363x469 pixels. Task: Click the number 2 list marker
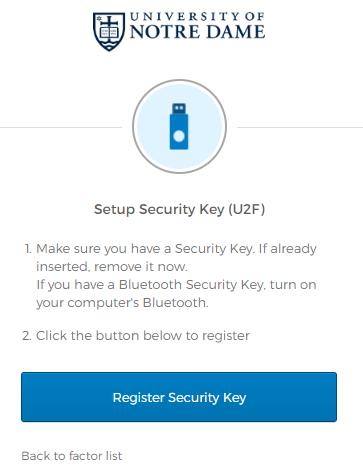[27, 336]
